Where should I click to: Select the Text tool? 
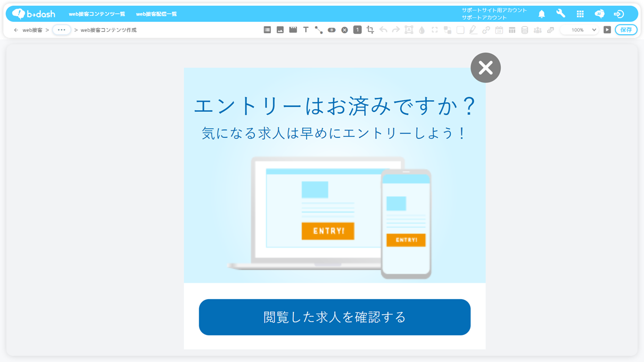(x=306, y=30)
